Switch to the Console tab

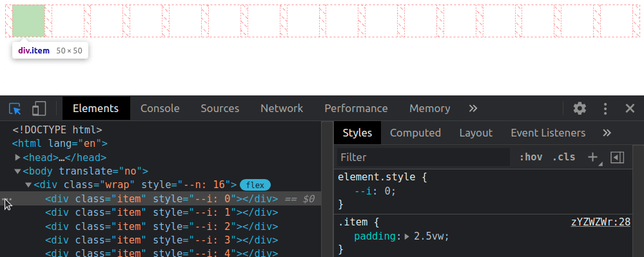click(x=160, y=108)
